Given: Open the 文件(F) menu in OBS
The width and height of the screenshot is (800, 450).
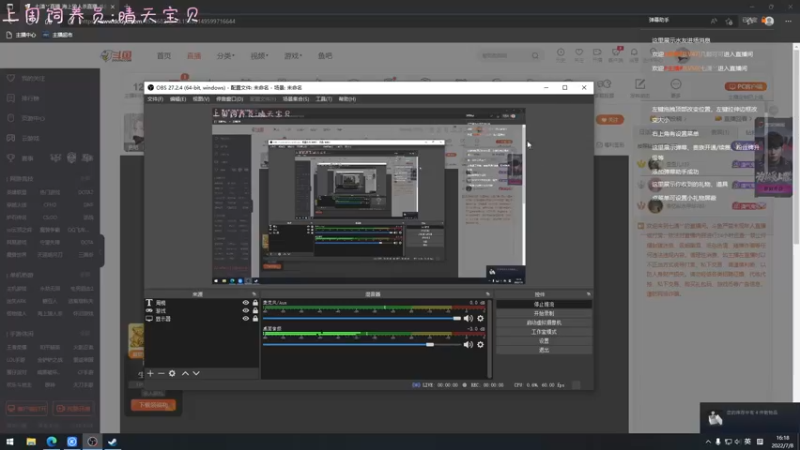Looking at the screenshot, I should (155, 99).
